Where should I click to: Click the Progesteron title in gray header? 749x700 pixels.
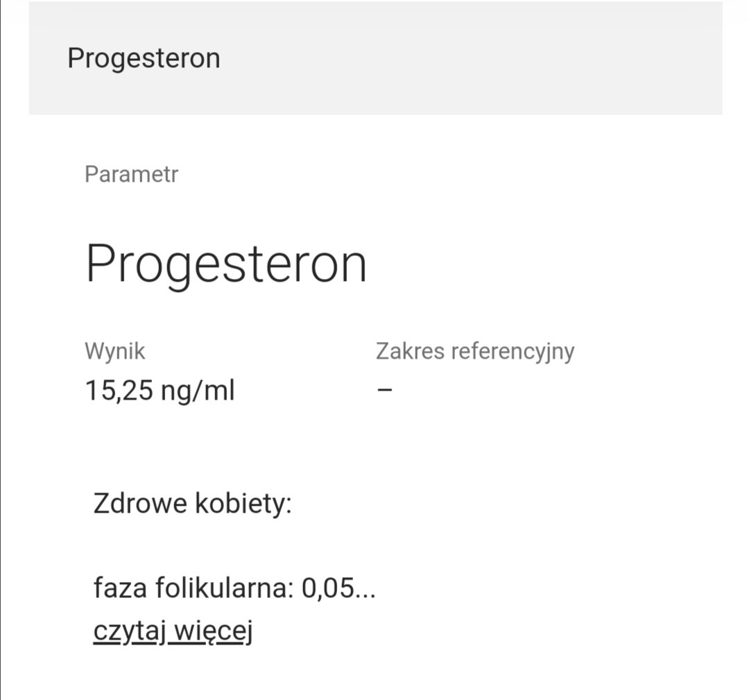[144, 58]
